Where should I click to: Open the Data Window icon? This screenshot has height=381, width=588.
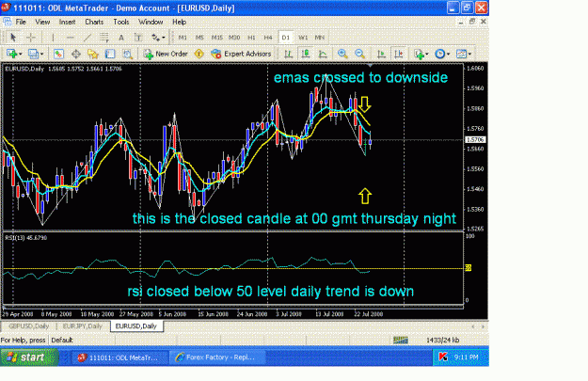click(x=76, y=54)
